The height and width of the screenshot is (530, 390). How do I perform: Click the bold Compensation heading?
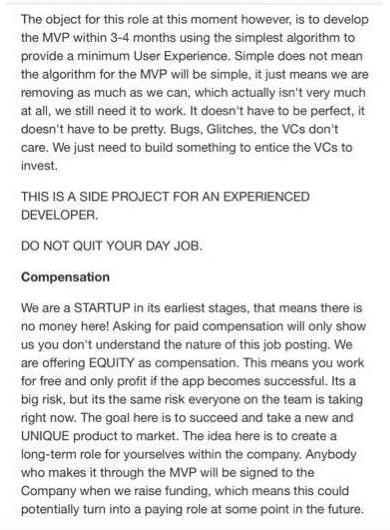(x=65, y=277)
